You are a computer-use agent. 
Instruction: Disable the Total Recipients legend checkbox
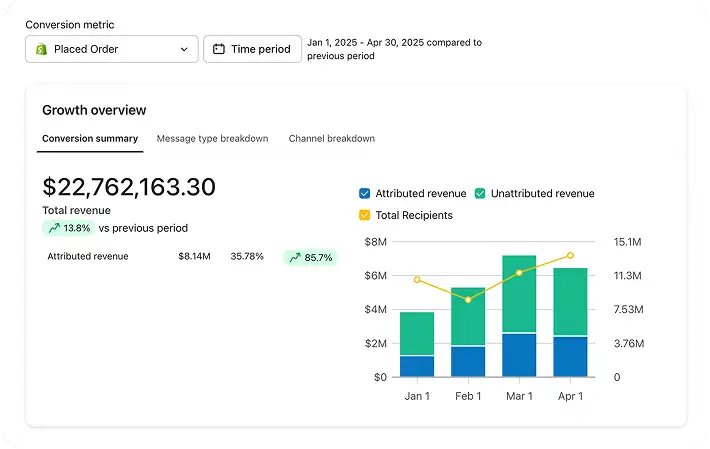(x=365, y=215)
